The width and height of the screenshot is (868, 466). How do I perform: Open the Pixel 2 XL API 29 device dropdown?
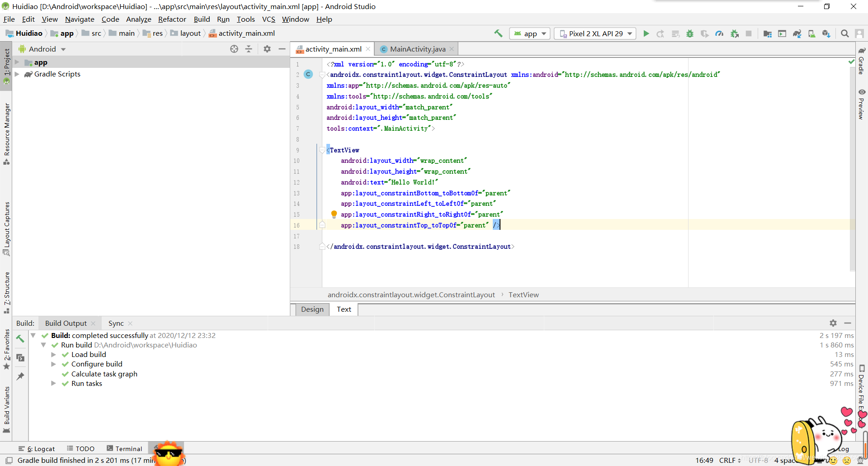pos(595,33)
